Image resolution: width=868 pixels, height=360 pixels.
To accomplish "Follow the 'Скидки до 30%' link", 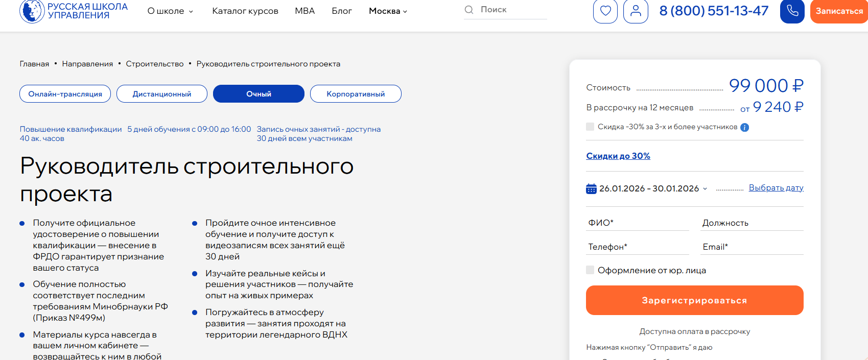I will pos(618,156).
